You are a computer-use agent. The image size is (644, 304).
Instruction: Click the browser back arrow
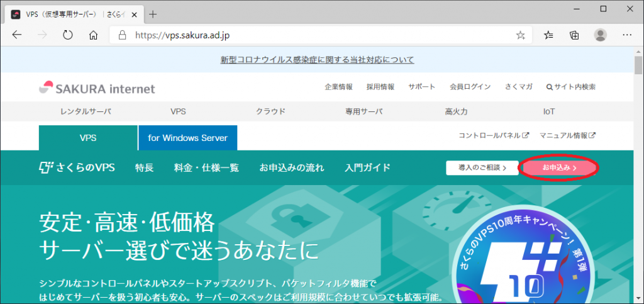[17, 35]
